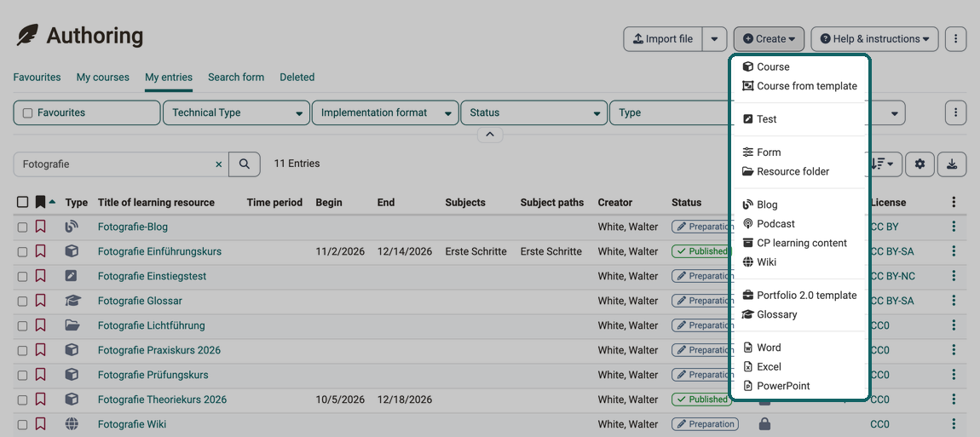
Task: Open the top-right three-dot menu
Action: 955,39
